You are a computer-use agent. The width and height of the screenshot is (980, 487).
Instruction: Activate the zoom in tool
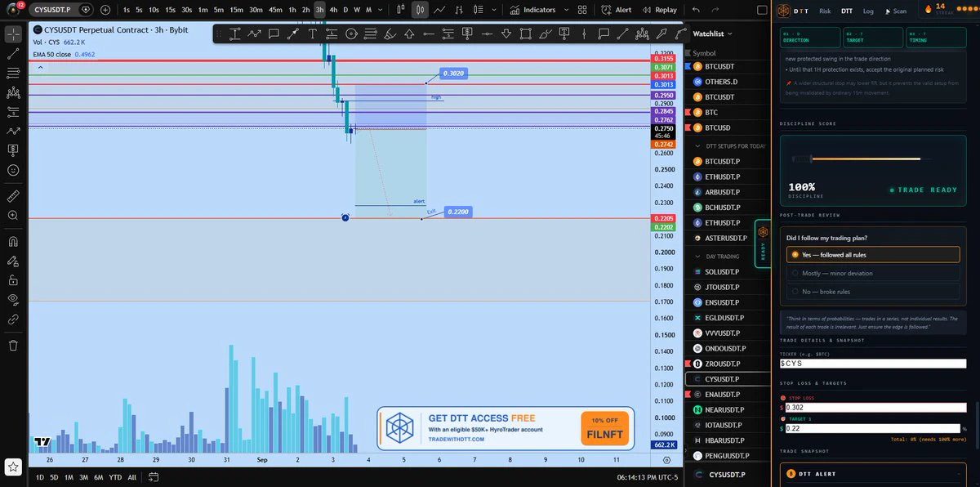[13, 216]
